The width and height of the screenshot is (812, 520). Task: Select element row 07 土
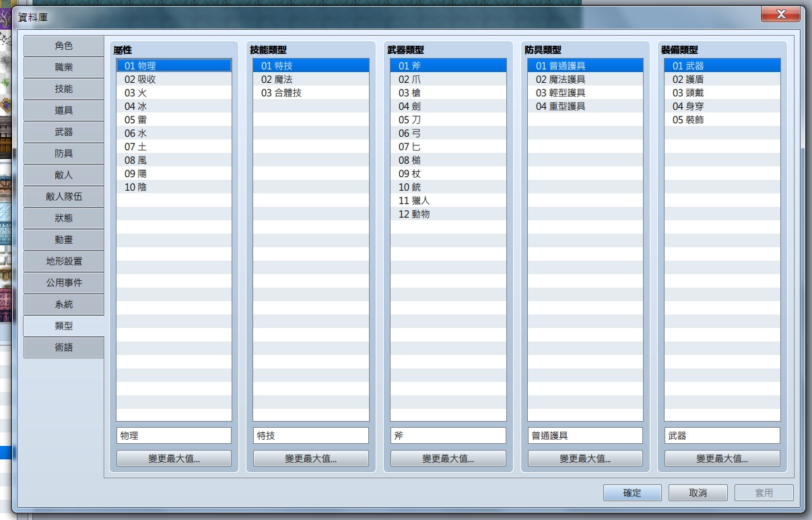click(174, 147)
